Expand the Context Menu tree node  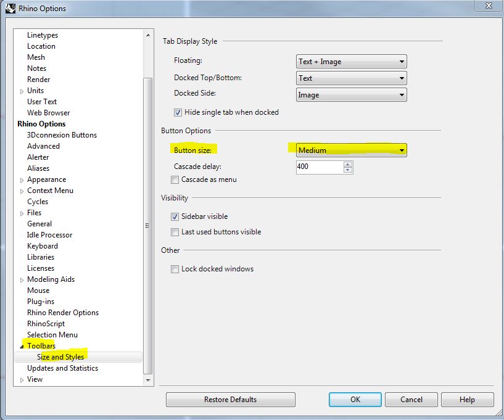(x=22, y=191)
